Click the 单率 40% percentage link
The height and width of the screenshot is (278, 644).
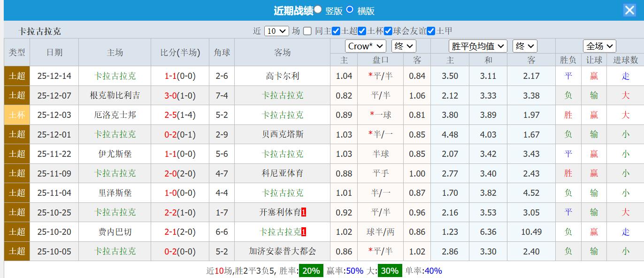pos(432,270)
